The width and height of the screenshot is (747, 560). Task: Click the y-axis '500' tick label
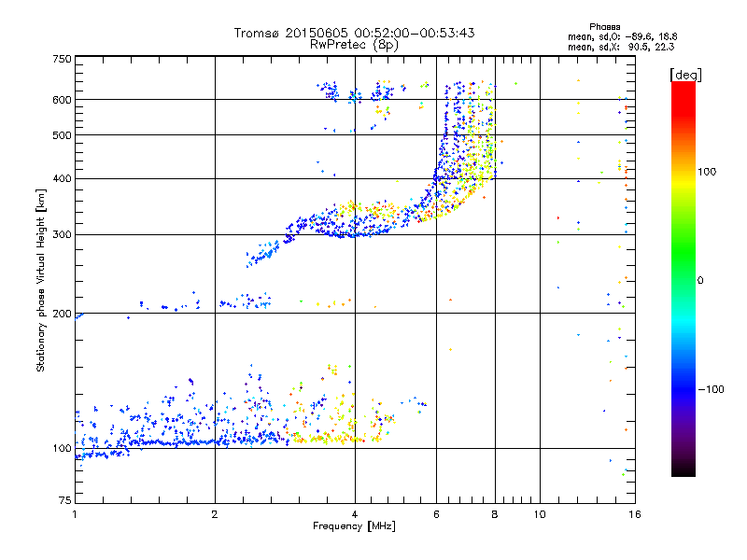point(62,135)
